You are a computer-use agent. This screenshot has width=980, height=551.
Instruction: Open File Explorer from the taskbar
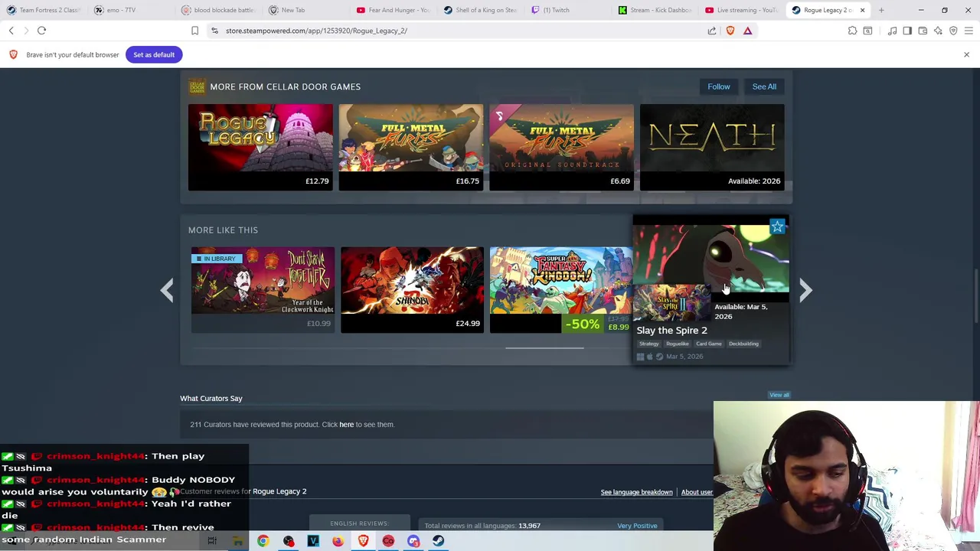point(237,541)
